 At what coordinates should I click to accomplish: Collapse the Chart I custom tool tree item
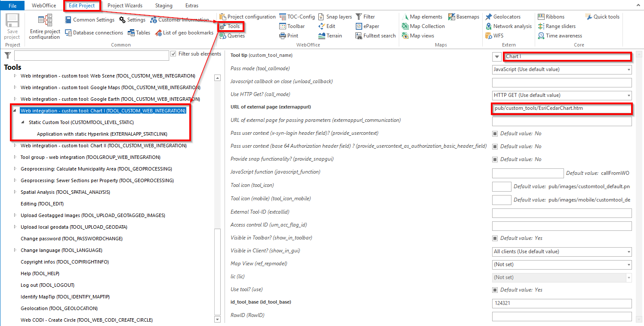(14, 110)
